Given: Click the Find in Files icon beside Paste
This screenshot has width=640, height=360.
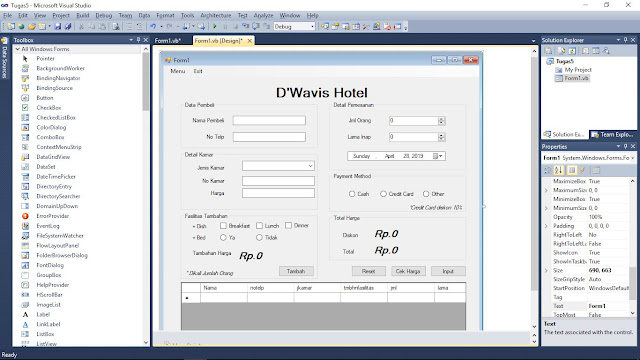Looking at the screenshot, I should pyautogui.click(x=116, y=27).
